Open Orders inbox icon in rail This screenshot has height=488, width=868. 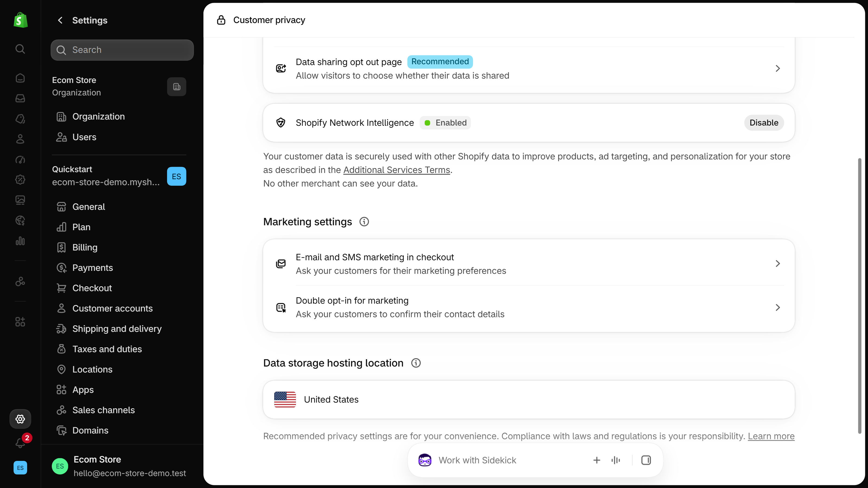click(x=20, y=98)
